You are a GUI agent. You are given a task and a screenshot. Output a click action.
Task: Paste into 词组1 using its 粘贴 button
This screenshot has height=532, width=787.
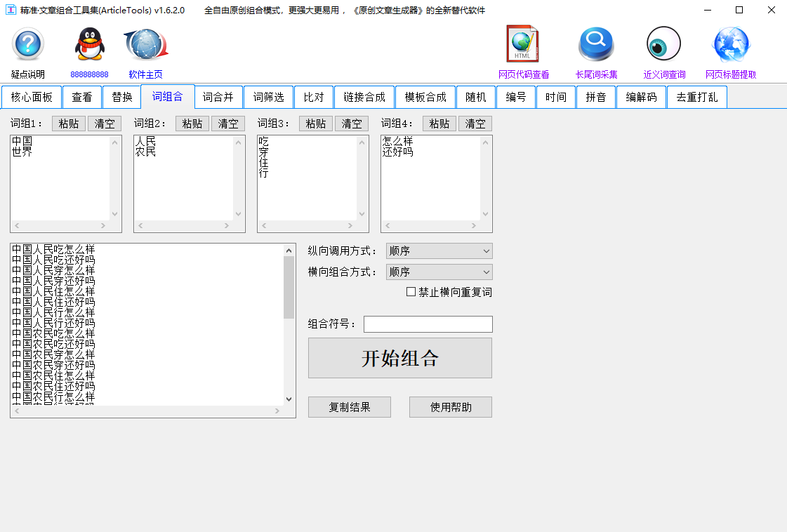(68, 124)
